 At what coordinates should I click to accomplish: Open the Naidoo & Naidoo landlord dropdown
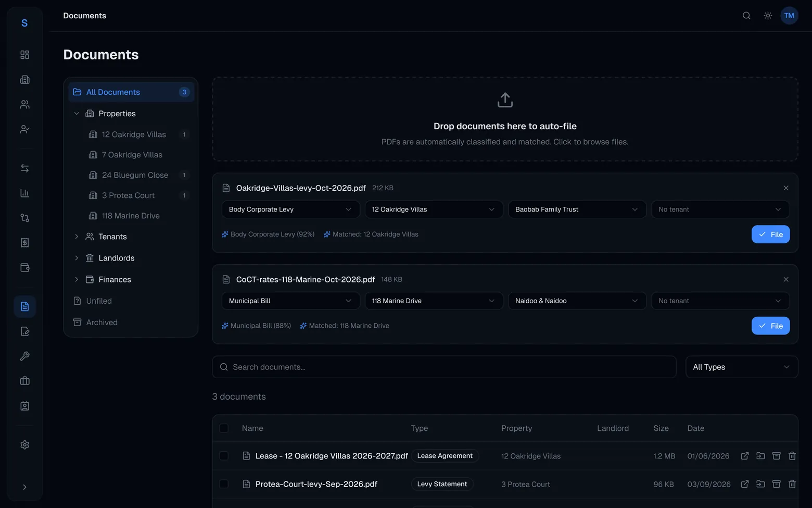tap(577, 301)
